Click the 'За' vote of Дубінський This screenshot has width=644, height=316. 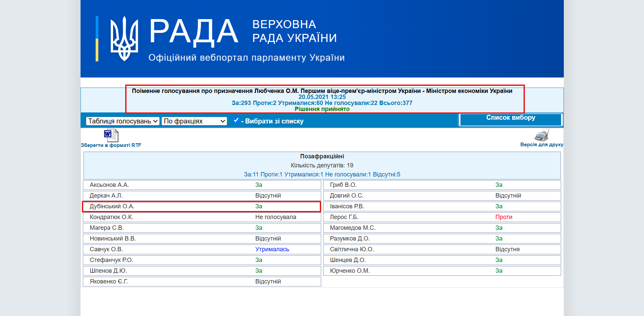(x=259, y=206)
